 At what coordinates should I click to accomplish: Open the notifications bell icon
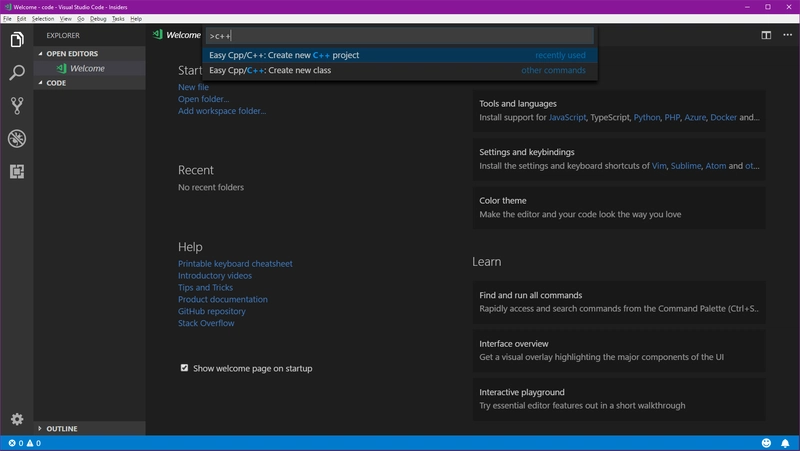point(786,443)
